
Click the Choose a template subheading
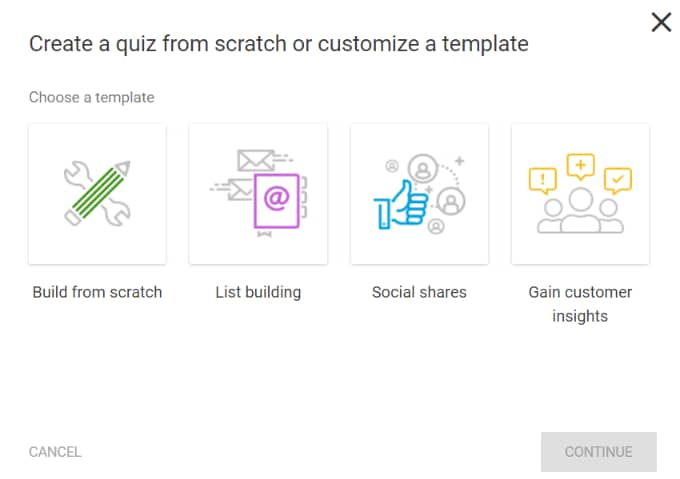(x=92, y=97)
